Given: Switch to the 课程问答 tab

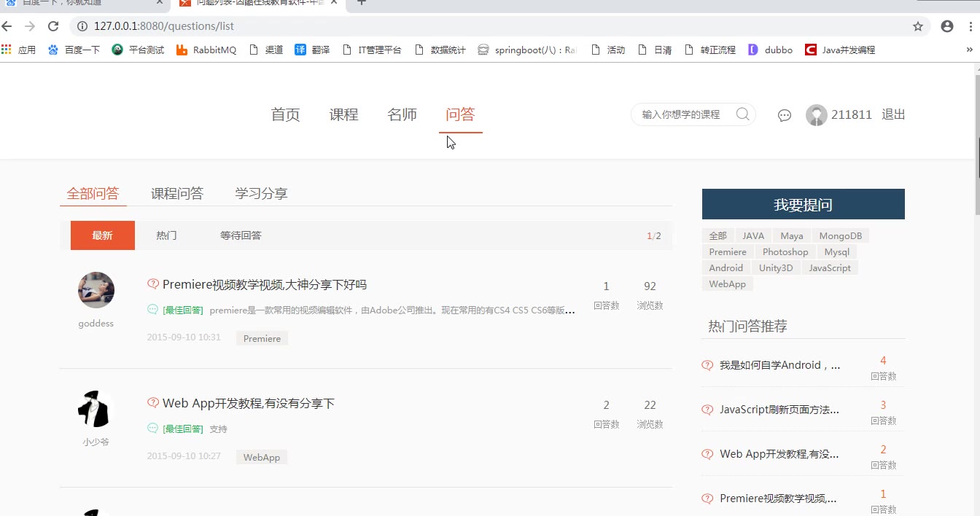Looking at the screenshot, I should (x=177, y=194).
